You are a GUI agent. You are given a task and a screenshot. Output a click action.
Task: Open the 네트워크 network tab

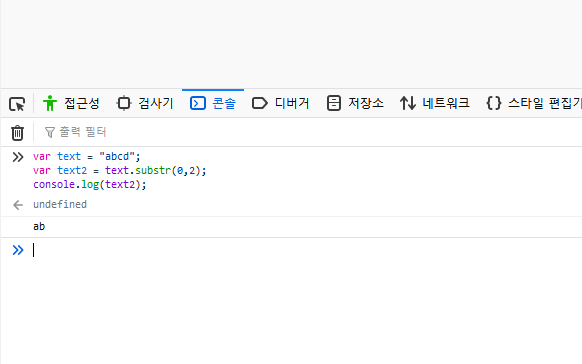[x=435, y=103]
